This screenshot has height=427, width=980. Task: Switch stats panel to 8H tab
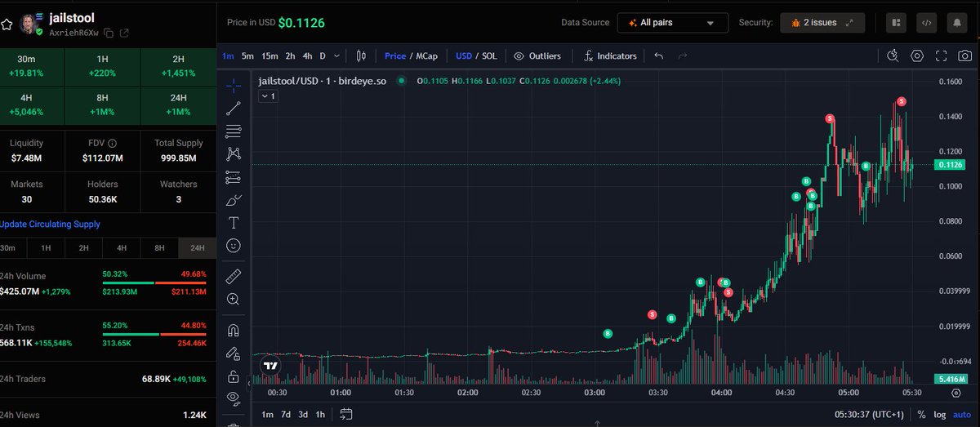[159, 247]
